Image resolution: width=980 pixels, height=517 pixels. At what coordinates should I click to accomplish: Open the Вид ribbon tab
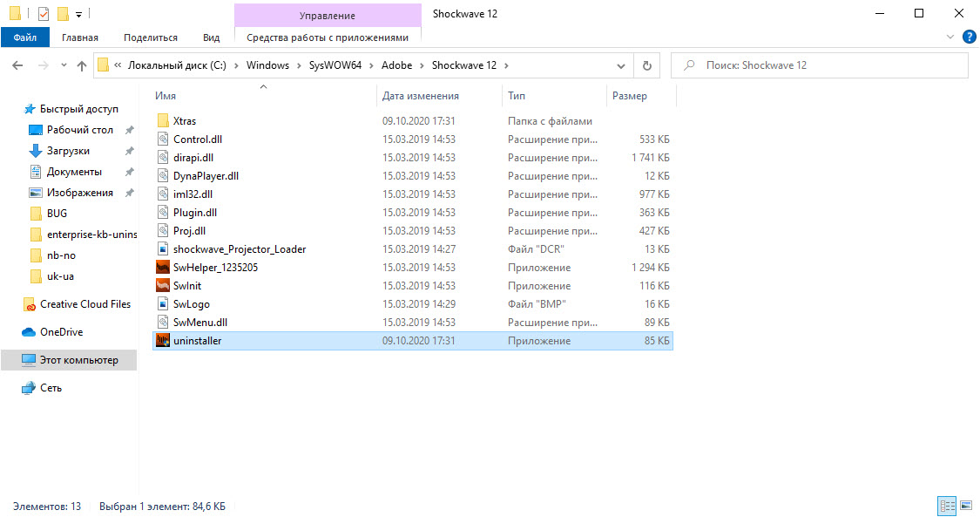point(212,37)
